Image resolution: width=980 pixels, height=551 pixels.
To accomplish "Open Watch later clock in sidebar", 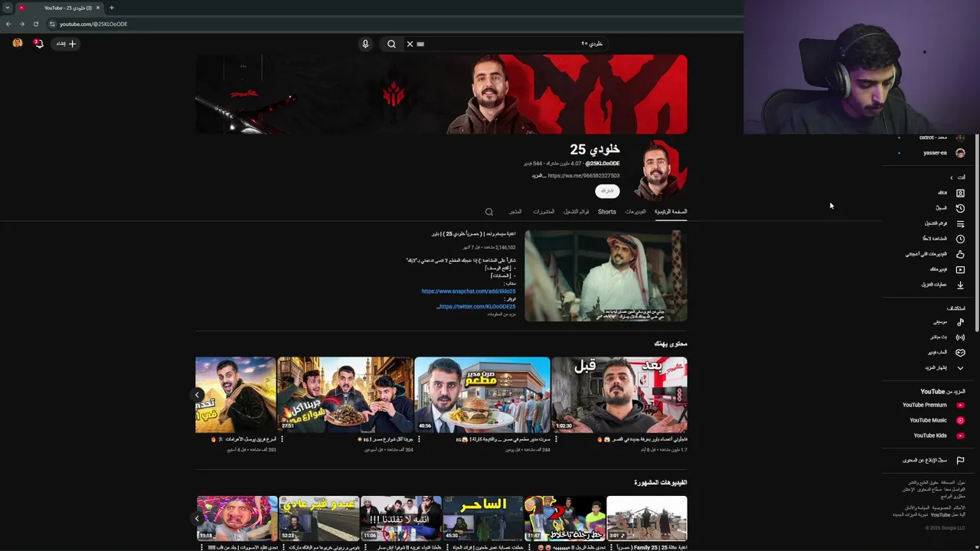I will pos(960,239).
